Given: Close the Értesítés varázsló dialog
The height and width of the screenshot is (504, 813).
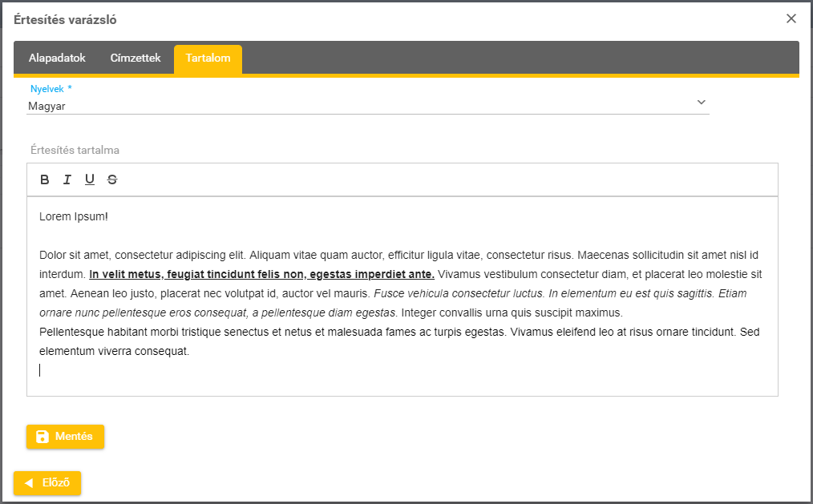Looking at the screenshot, I should 791,18.
